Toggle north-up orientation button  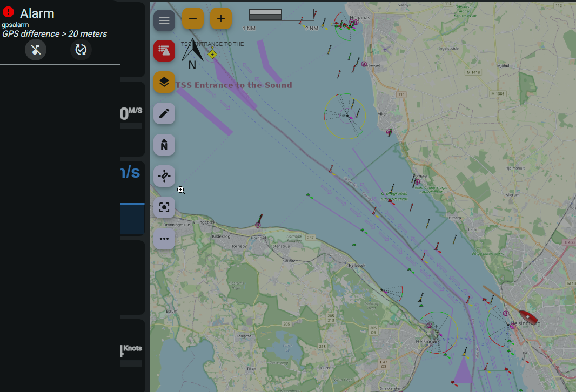164,145
